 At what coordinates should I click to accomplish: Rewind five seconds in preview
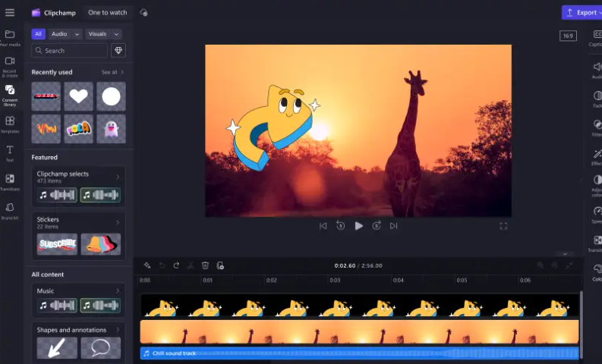point(341,225)
